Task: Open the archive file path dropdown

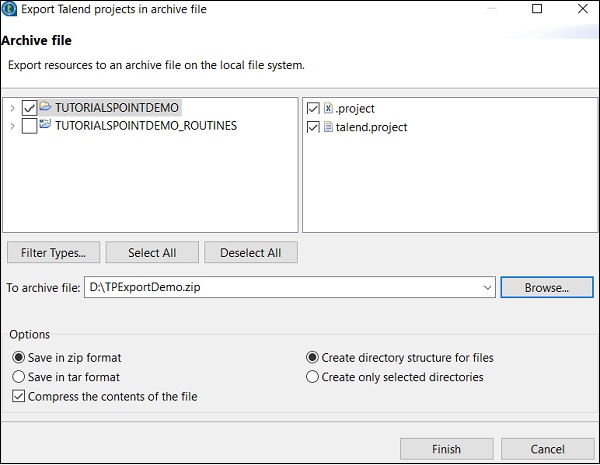Action: (487, 288)
